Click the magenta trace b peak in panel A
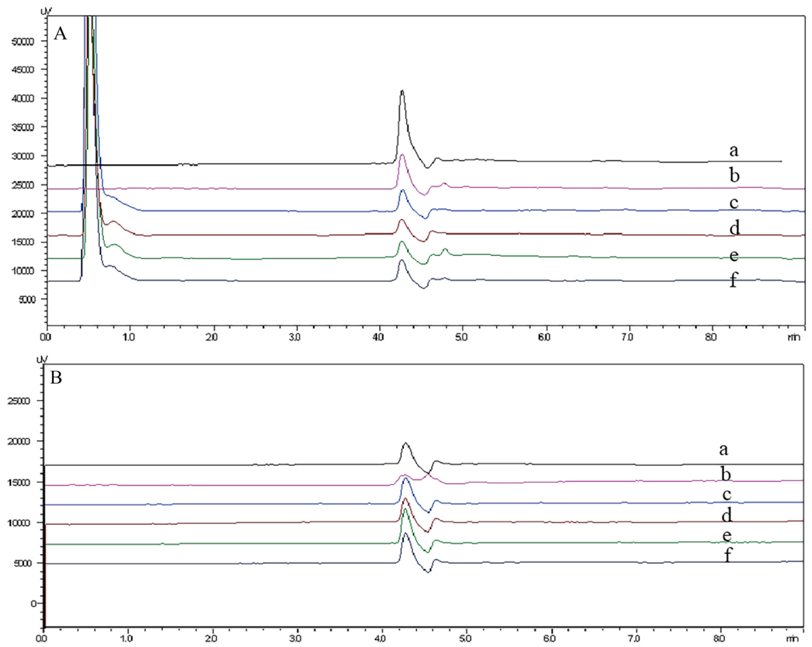This screenshot has width=812, height=647. pos(402,155)
